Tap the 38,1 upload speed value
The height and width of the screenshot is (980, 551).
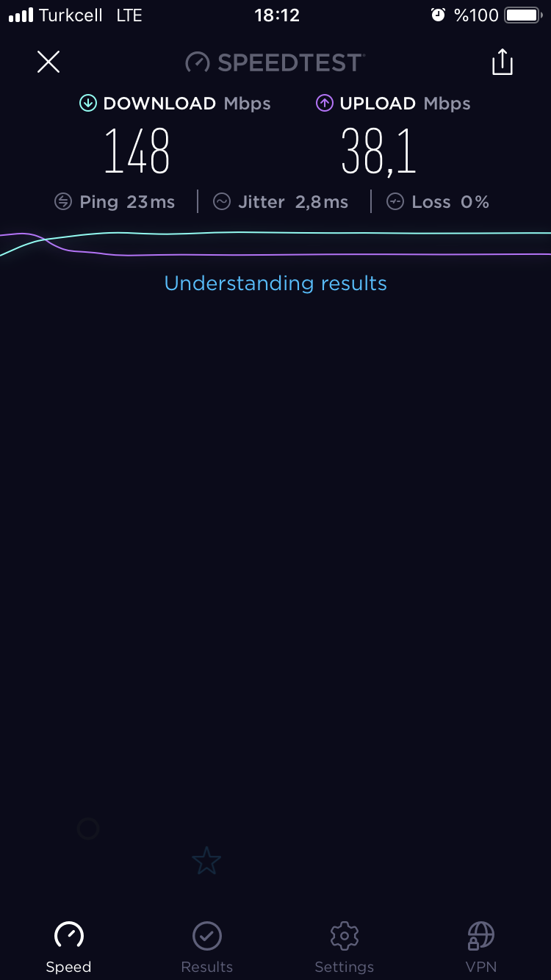[379, 151]
